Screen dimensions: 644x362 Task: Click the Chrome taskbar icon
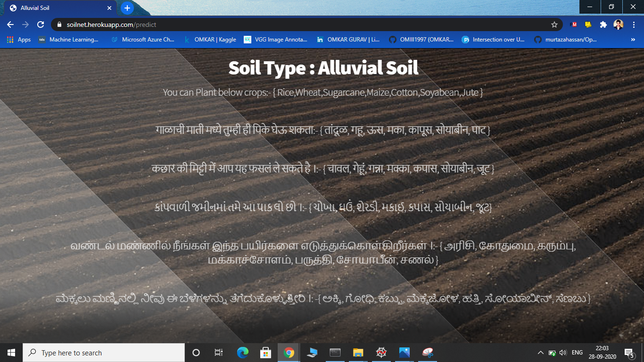point(289,353)
